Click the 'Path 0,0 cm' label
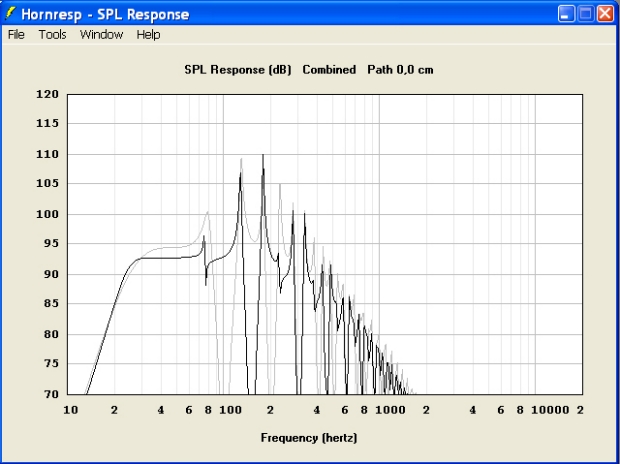This screenshot has height=464, width=620. pyautogui.click(x=400, y=70)
